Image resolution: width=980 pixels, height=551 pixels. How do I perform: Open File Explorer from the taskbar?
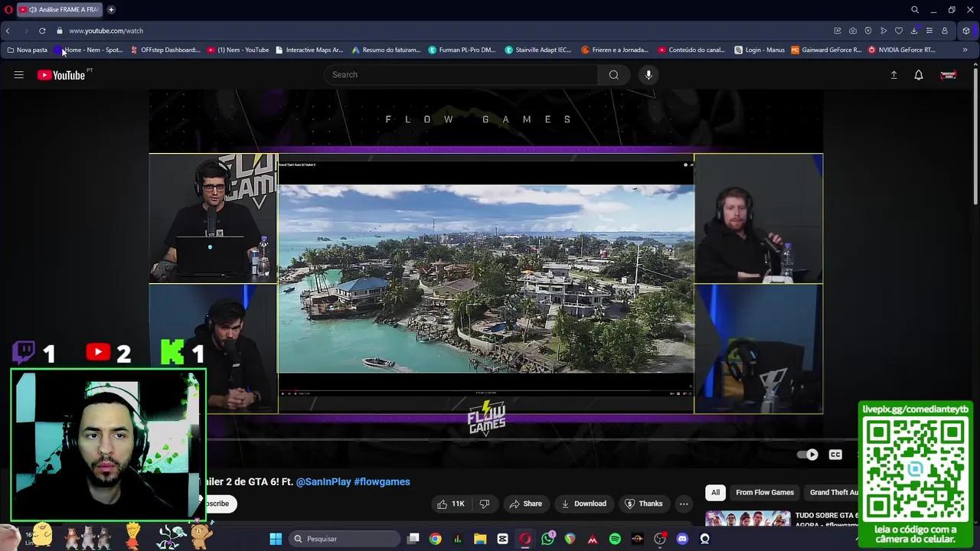pyautogui.click(x=480, y=539)
